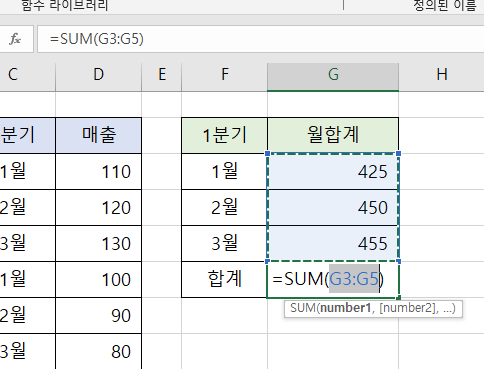Select column F header
The height and width of the screenshot is (369, 484).
225,74
